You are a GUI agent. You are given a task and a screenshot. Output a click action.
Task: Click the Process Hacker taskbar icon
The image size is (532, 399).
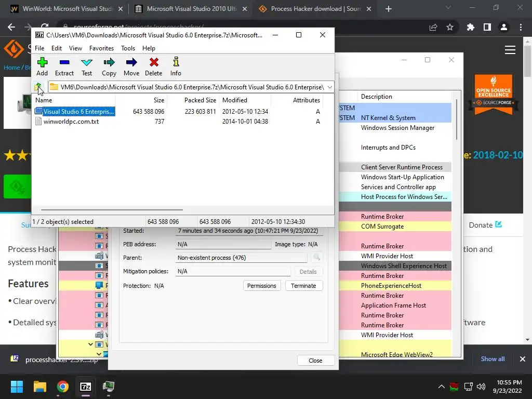(x=109, y=387)
